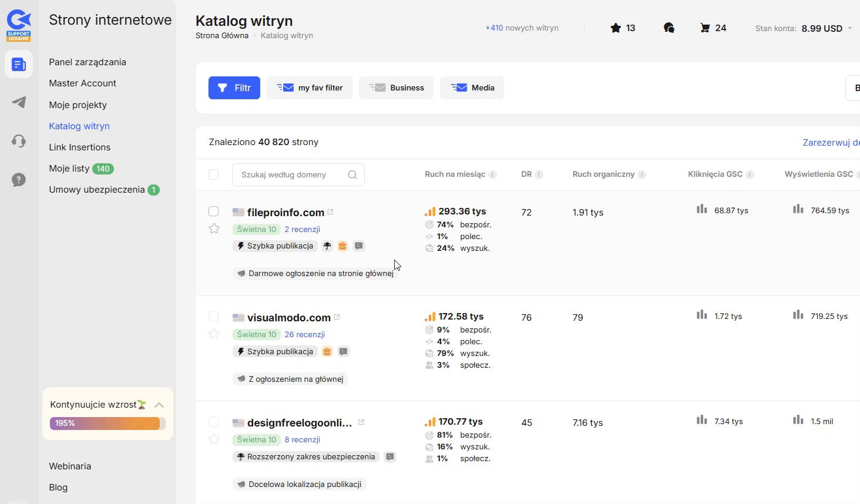Open 26 recenzji link for visualmodo.com

[x=304, y=334]
